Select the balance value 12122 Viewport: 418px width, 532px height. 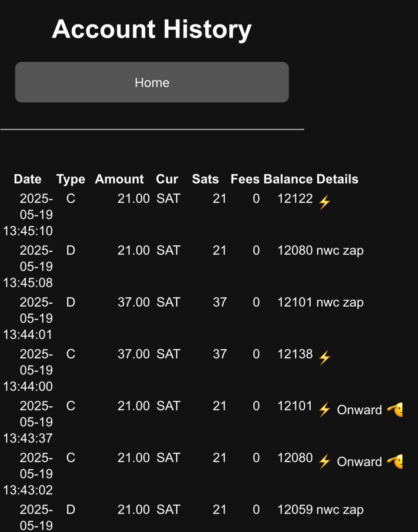pos(295,199)
